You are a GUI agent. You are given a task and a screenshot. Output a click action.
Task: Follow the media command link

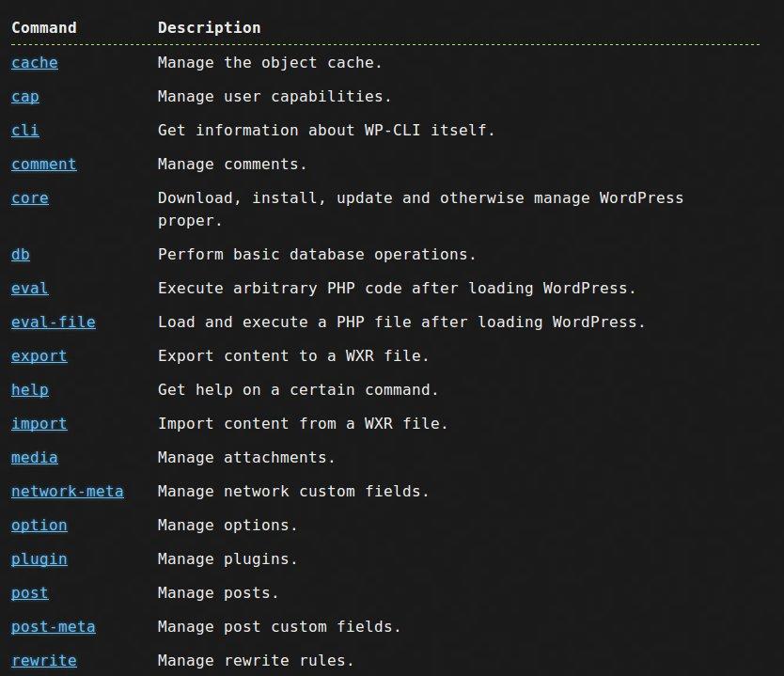click(35, 458)
